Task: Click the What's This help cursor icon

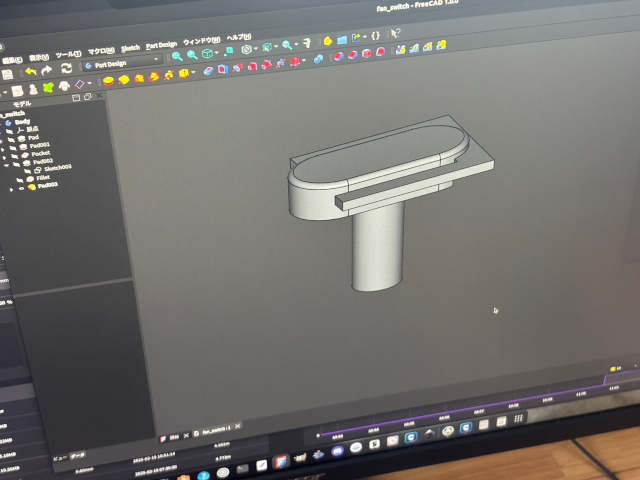Action: point(395,33)
